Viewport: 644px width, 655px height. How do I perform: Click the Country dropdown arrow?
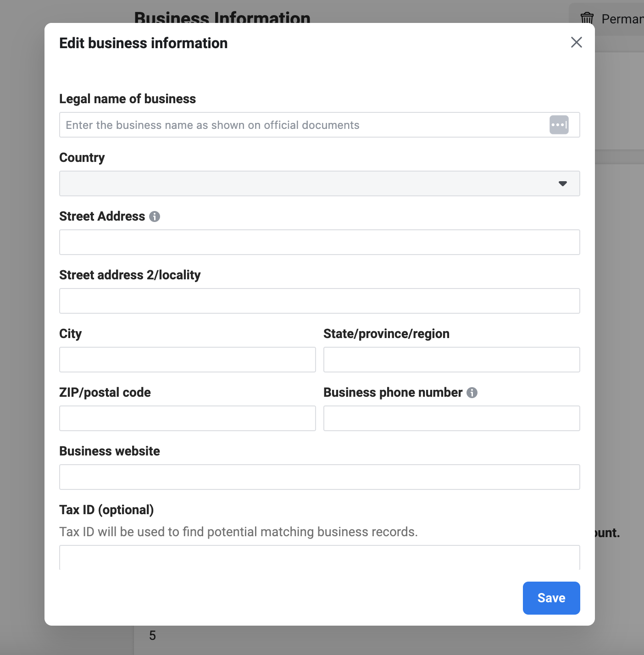(x=562, y=183)
